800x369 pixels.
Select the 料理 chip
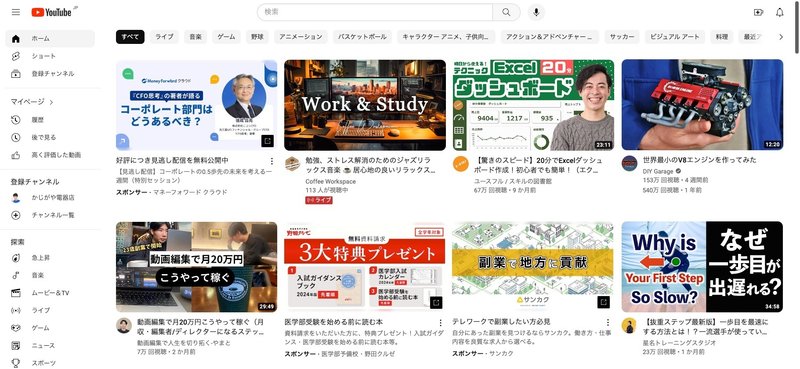point(722,37)
